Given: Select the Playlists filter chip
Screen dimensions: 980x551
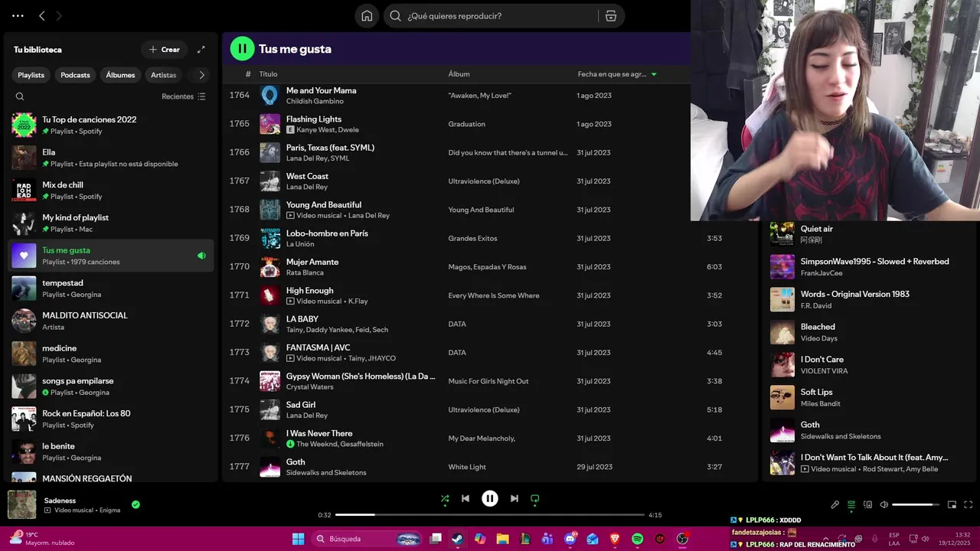Looking at the screenshot, I should click(31, 75).
